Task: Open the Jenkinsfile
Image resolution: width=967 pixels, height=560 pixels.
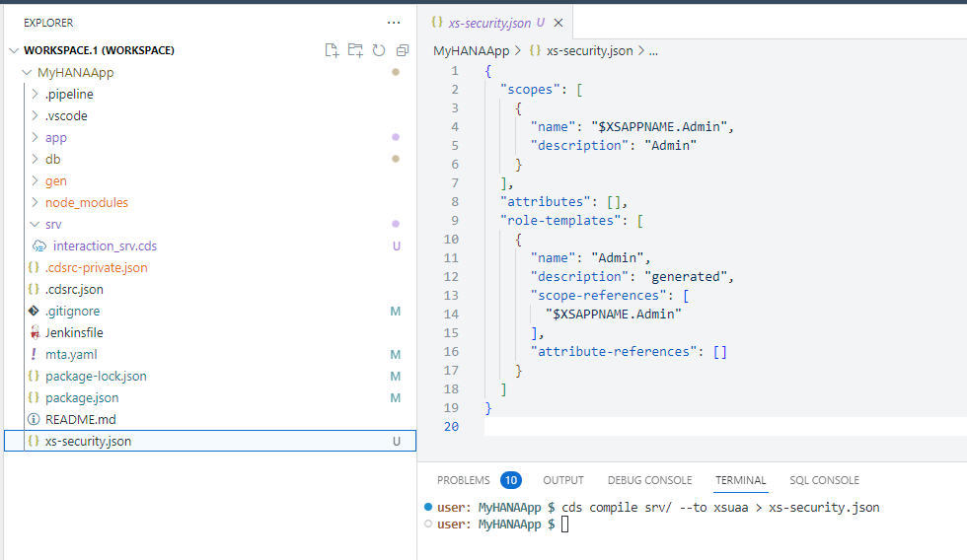Action: pyautogui.click(x=74, y=332)
